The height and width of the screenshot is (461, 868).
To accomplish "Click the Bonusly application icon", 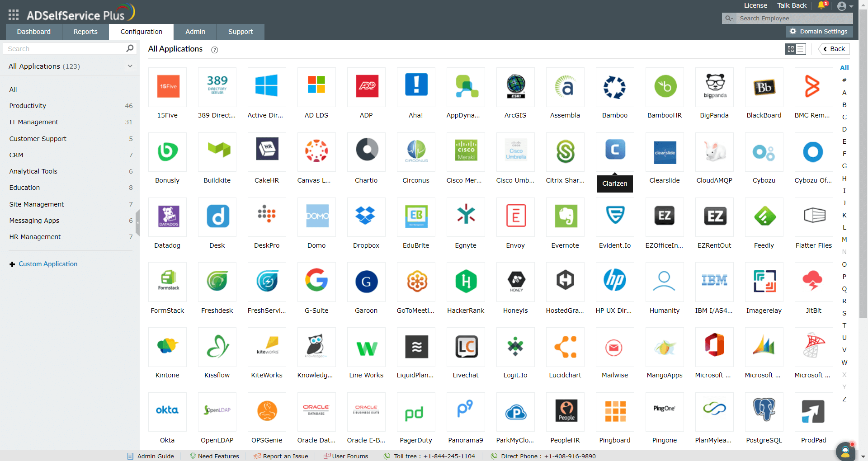I will [167, 151].
